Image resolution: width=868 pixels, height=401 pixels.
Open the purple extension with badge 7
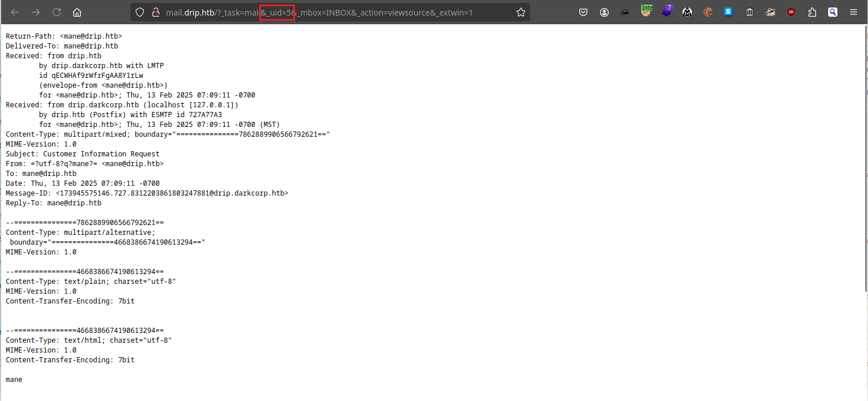667,12
